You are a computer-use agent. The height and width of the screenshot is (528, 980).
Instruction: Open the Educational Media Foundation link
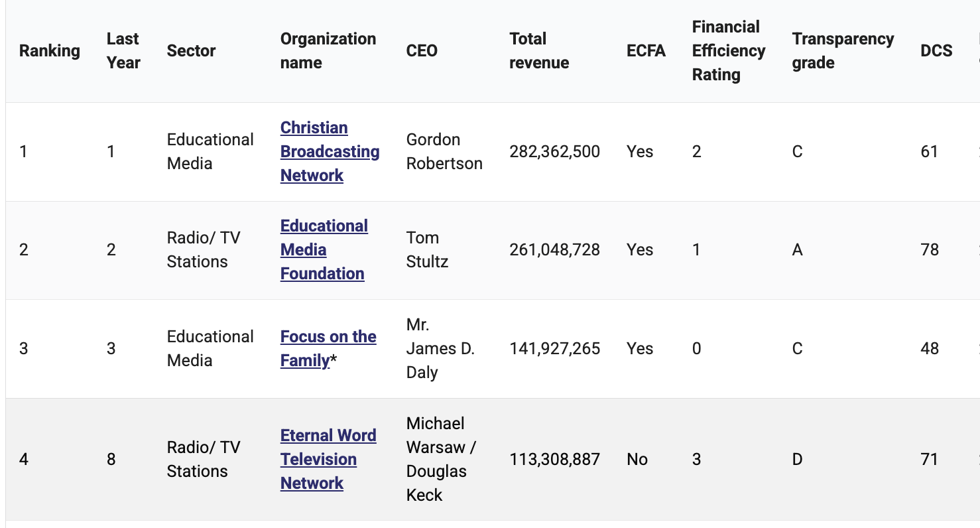click(x=324, y=249)
